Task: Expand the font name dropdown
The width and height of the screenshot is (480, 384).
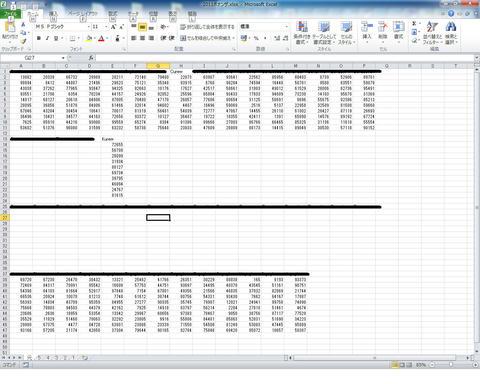Action: (x=89, y=27)
